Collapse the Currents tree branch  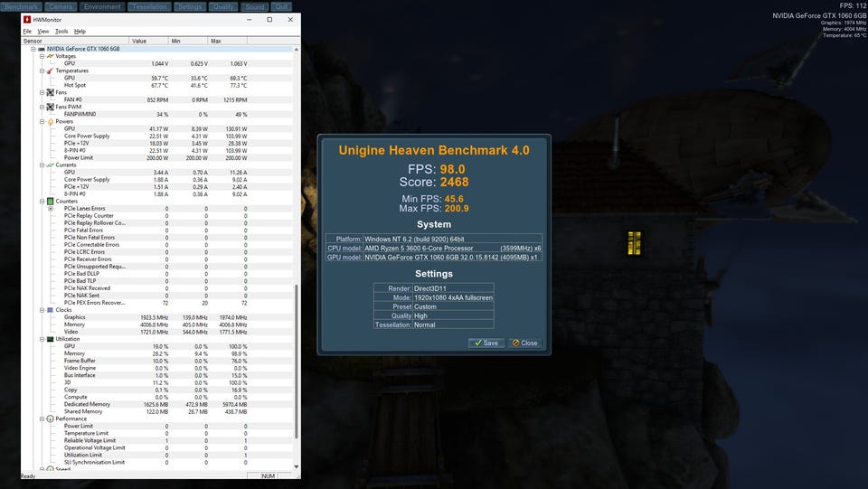click(x=42, y=165)
